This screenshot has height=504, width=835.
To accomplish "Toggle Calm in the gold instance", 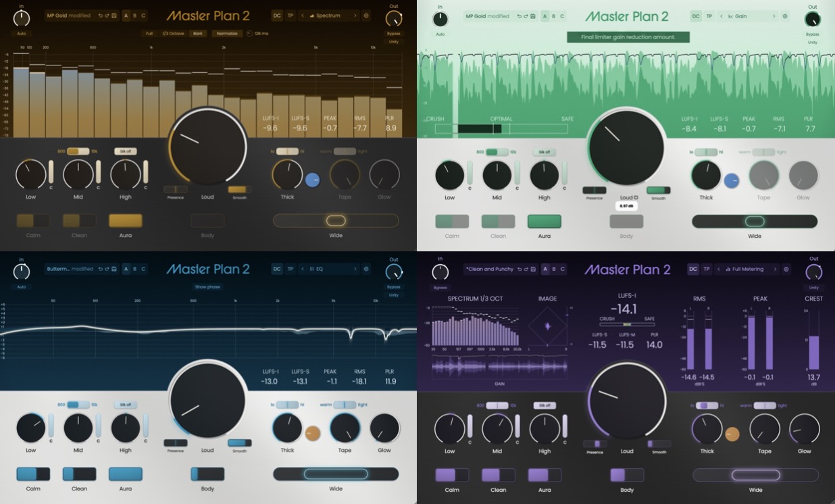I will (33, 220).
